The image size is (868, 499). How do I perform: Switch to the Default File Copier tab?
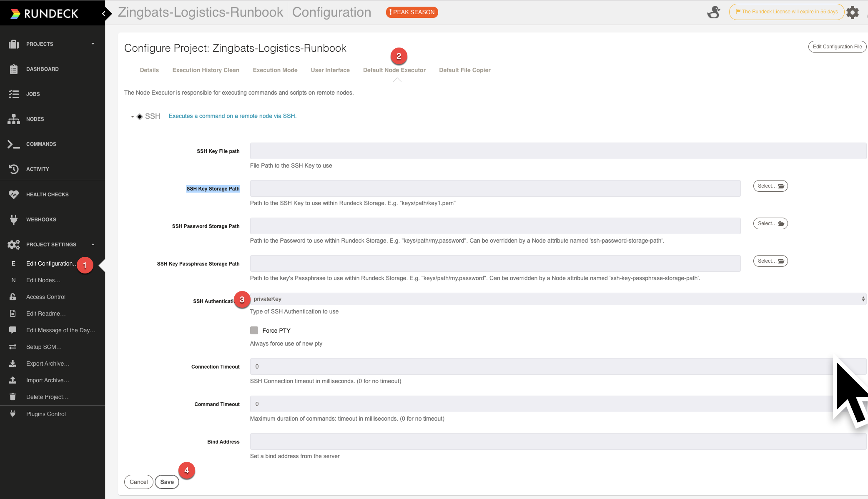click(464, 70)
